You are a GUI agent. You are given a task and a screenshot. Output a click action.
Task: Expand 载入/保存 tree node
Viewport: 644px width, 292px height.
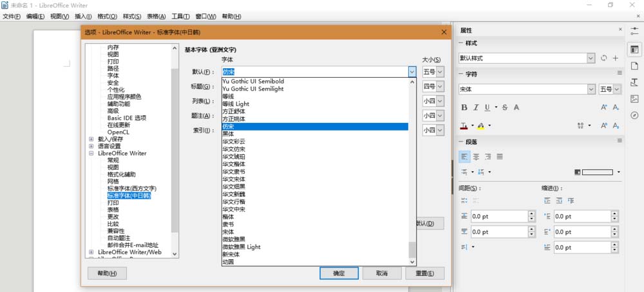pos(91,139)
